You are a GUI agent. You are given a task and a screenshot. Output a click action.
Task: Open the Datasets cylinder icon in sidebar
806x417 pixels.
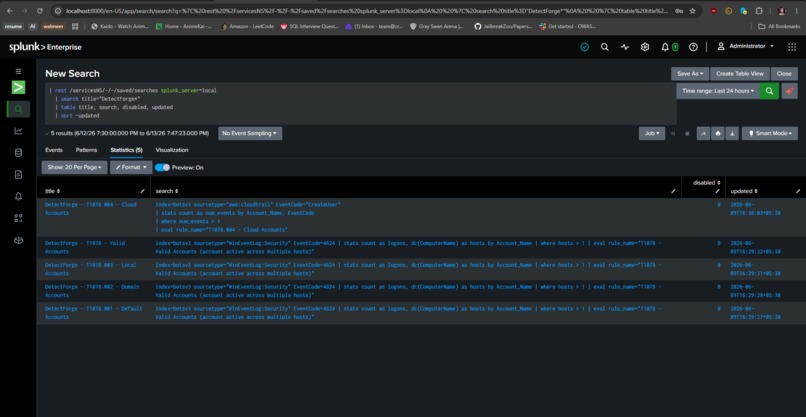18,153
